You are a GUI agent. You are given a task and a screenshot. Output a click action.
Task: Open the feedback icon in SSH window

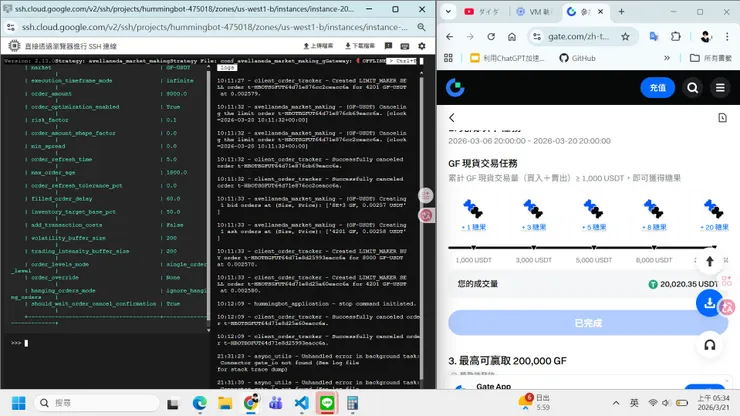pyautogui.click(x=388, y=46)
